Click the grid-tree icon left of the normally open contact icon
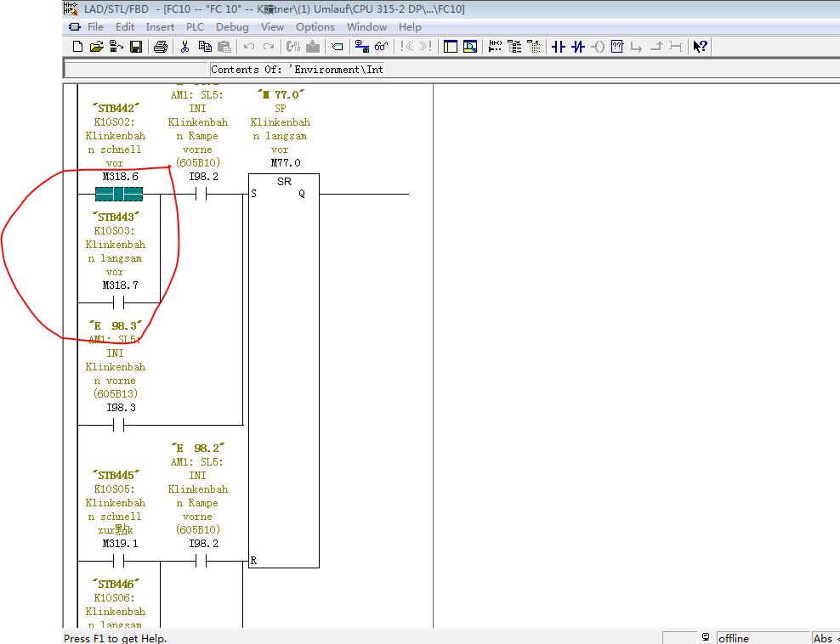This screenshot has height=644, width=840. [x=534, y=47]
